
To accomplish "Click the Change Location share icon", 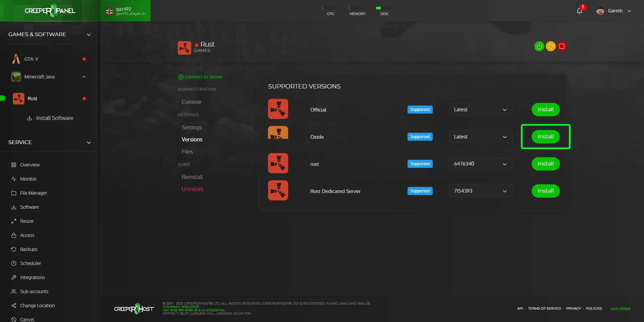I will tap(14, 306).
